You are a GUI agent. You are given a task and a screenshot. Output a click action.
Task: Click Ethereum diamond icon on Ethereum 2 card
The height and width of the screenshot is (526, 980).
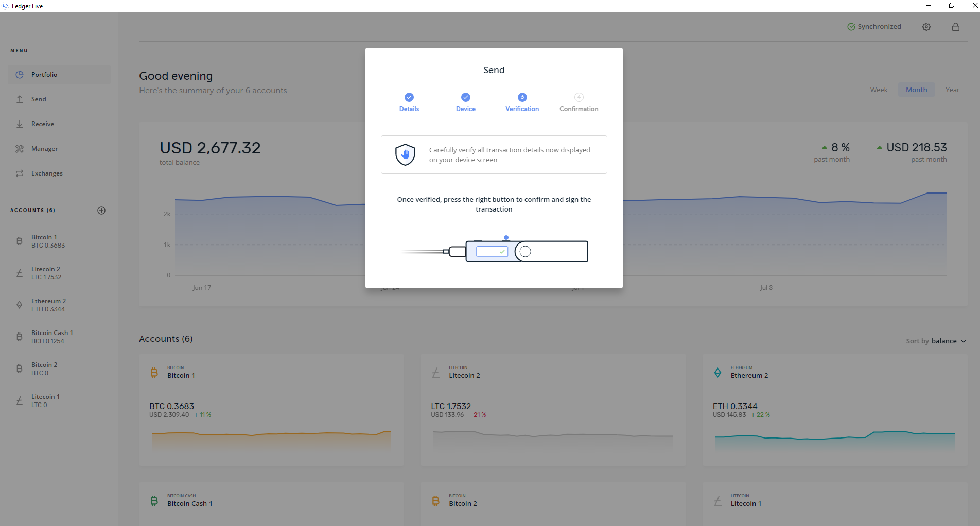(x=717, y=373)
